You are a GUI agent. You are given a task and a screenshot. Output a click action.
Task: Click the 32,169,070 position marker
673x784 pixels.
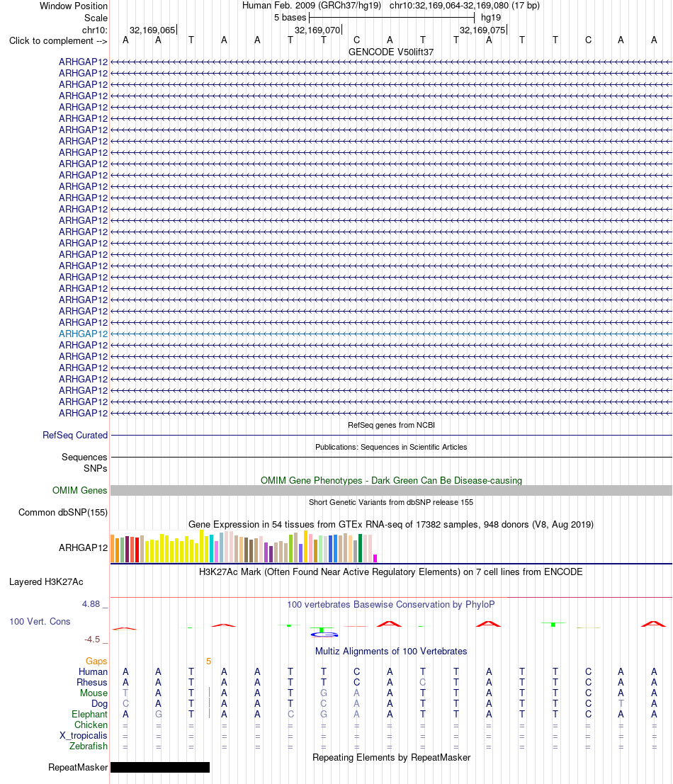tap(317, 30)
